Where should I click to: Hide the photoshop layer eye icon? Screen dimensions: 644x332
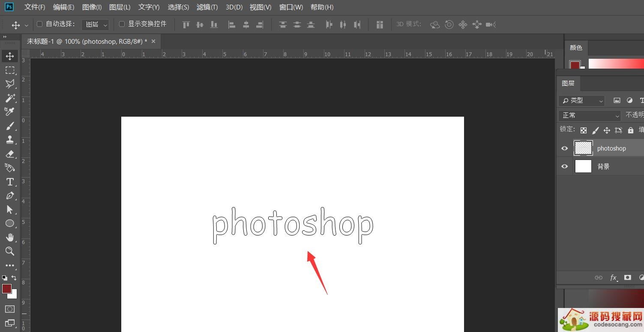565,148
